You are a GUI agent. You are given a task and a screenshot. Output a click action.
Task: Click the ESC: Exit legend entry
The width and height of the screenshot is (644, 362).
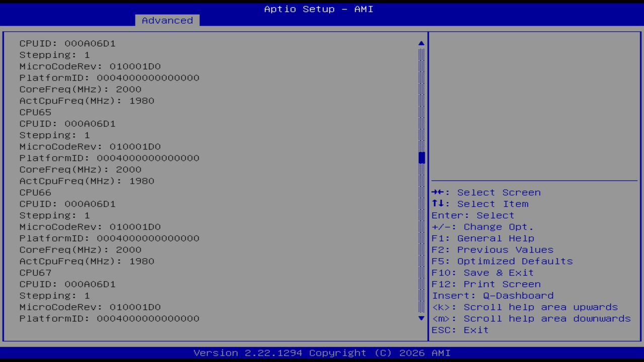tap(460, 330)
